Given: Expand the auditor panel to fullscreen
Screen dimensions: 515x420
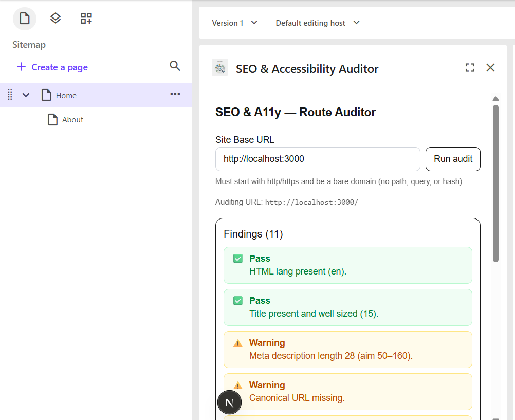Looking at the screenshot, I should click(x=470, y=68).
